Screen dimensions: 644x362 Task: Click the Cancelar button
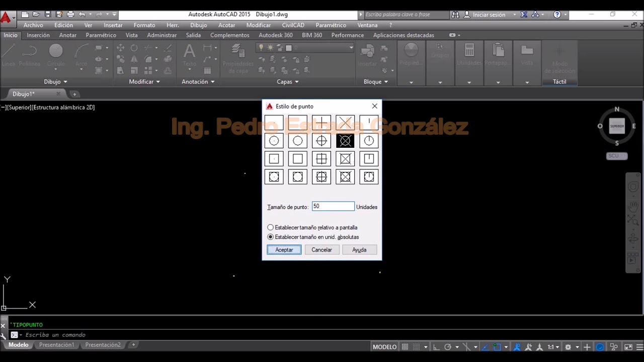[322, 250]
